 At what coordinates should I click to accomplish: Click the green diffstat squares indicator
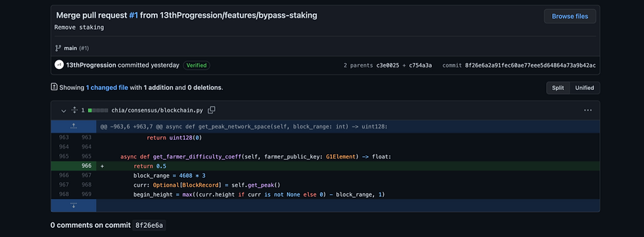pos(98,110)
